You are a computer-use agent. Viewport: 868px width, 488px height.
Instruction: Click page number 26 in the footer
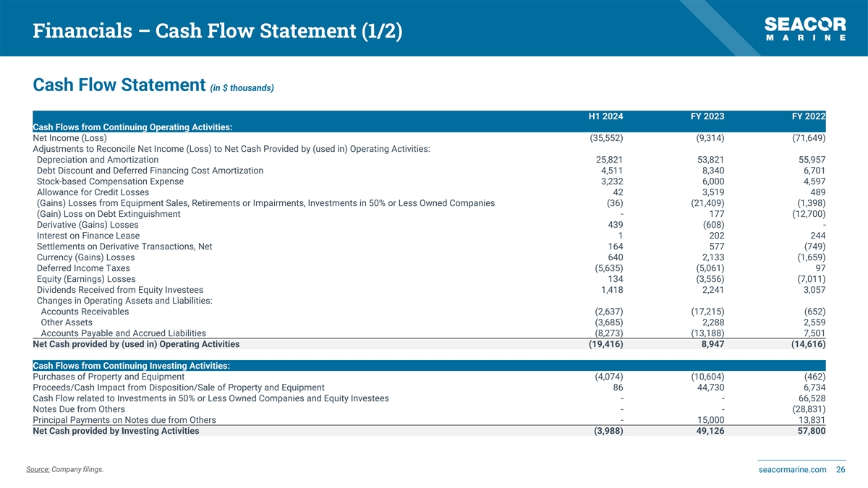(841, 470)
